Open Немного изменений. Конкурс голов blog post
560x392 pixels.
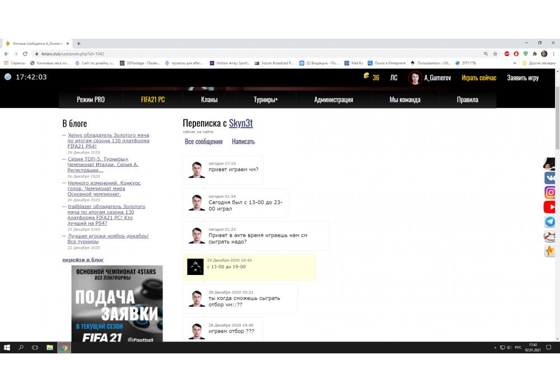pos(104,188)
